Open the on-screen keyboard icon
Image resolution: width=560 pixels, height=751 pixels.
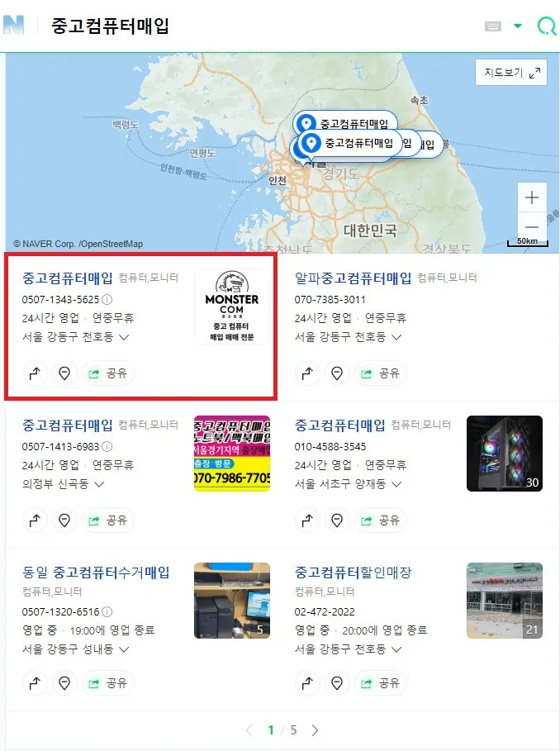tap(492, 26)
